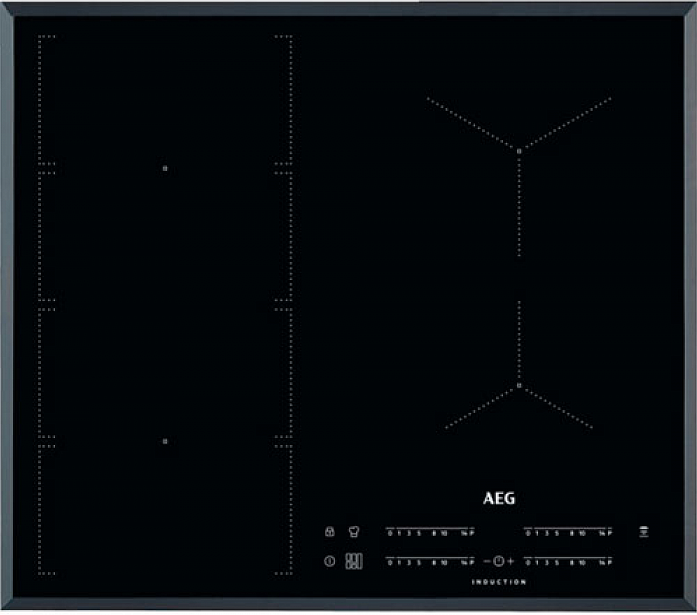The width and height of the screenshot is (697, 615).
Task: Tap the timer plus button
Action: coord(511,561)
